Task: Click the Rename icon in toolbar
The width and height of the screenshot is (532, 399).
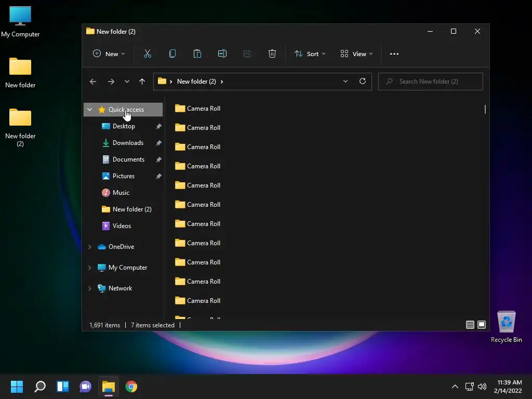Action: click(x=222, y=54)
